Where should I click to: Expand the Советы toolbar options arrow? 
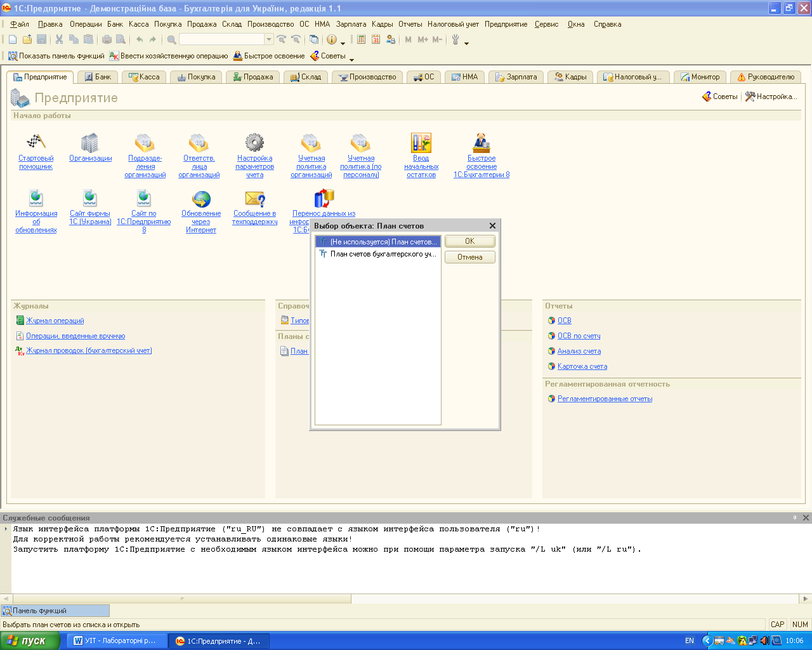click(351, 58)
